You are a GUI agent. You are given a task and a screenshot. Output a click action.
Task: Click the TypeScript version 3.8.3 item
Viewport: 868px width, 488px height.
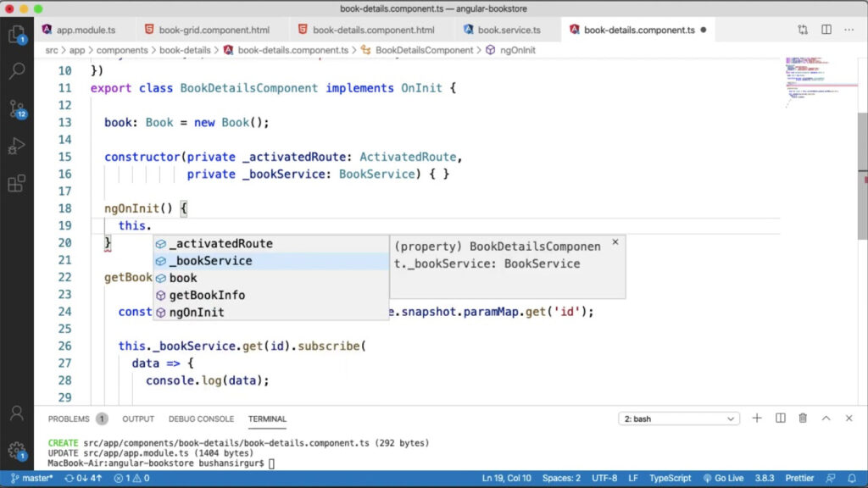tap(765, 478)
